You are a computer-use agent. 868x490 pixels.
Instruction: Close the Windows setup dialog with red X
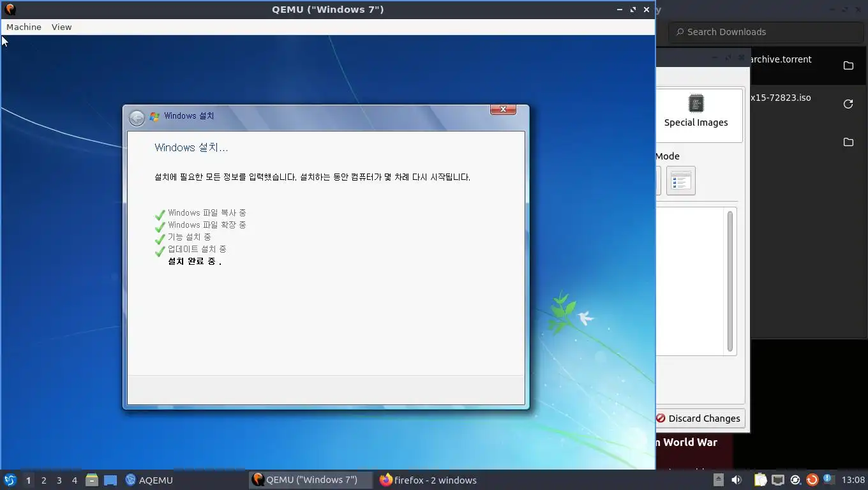pos(503,109)
